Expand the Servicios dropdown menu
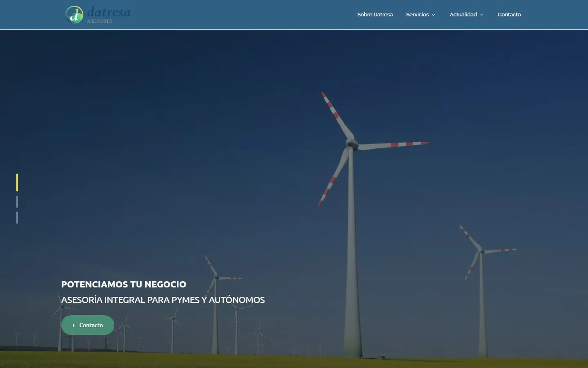The image size is (588, 368). tap(421, 15)
